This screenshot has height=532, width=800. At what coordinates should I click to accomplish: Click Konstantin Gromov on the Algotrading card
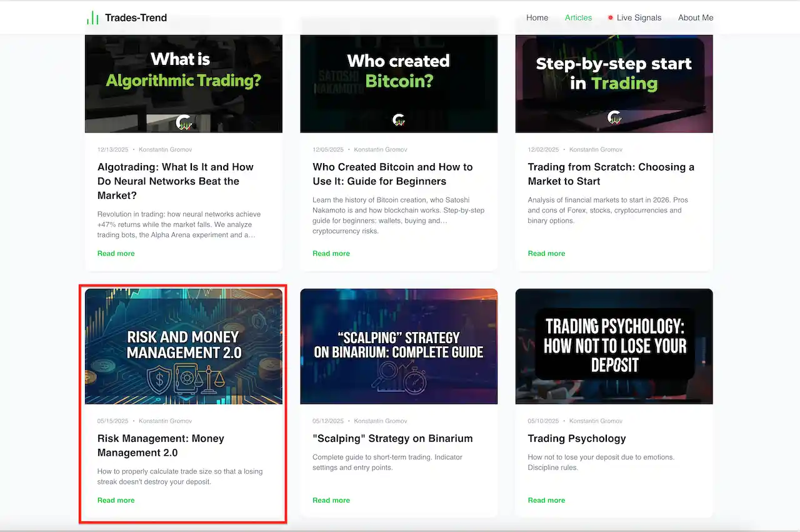point(165,149)
